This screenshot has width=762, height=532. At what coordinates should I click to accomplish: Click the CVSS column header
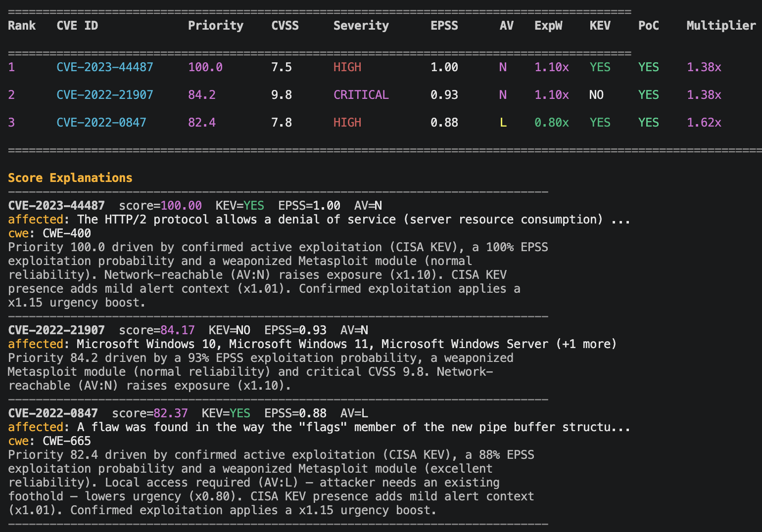click(285, 26)
